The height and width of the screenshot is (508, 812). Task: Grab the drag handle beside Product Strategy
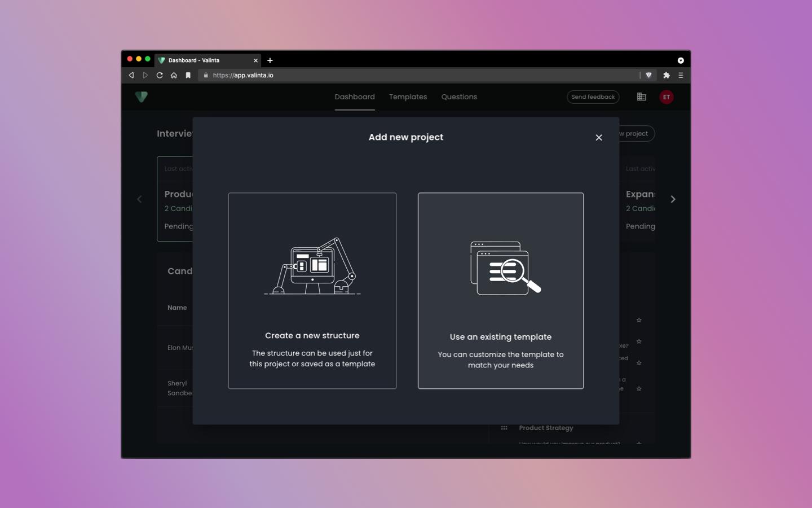pyautogui.click(x=504, y=428)
